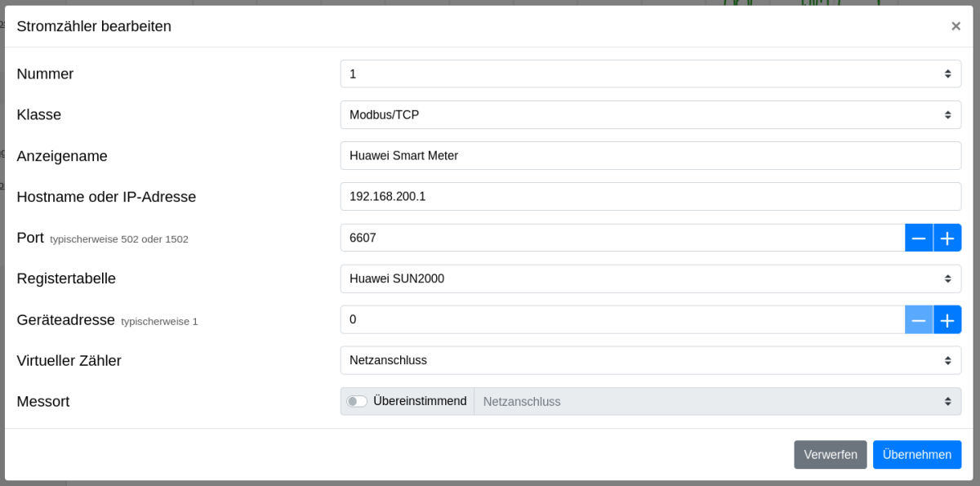980x486 pixels.
Task: Close the Stromzähler bearbeiten dialog
Action: [955, 26]
